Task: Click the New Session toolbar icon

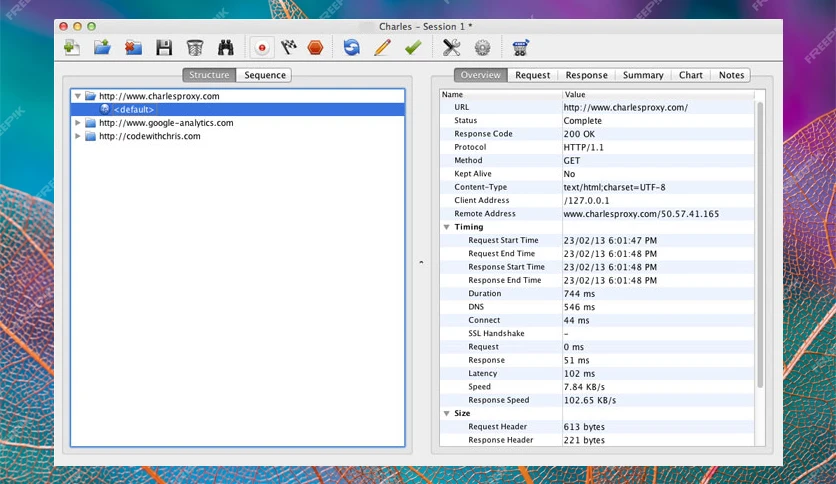Action: (72, 47)
